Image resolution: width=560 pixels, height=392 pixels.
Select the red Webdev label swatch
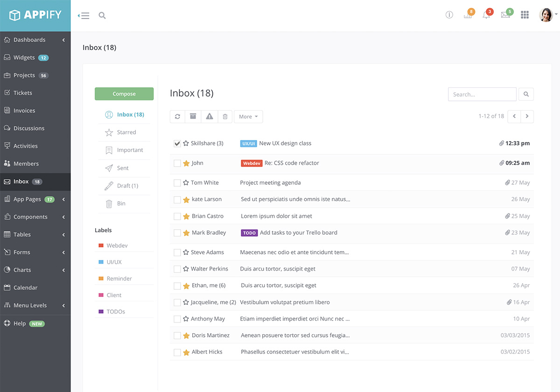[x=101, y=245]
